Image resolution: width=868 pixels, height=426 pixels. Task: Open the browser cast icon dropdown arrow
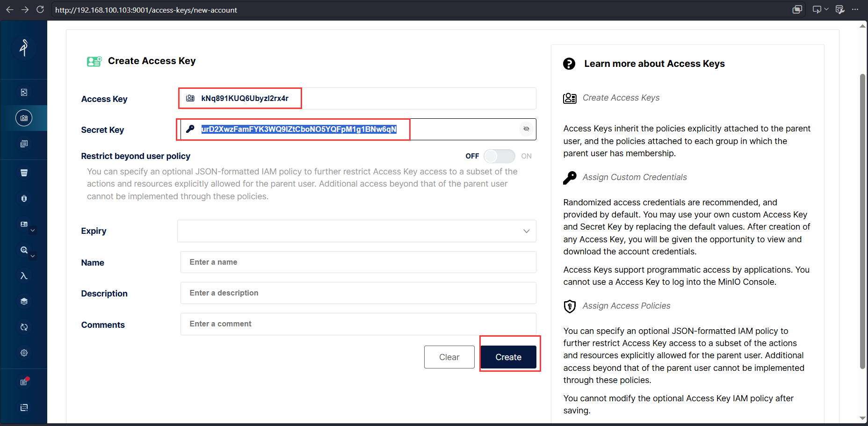[826, 9]
